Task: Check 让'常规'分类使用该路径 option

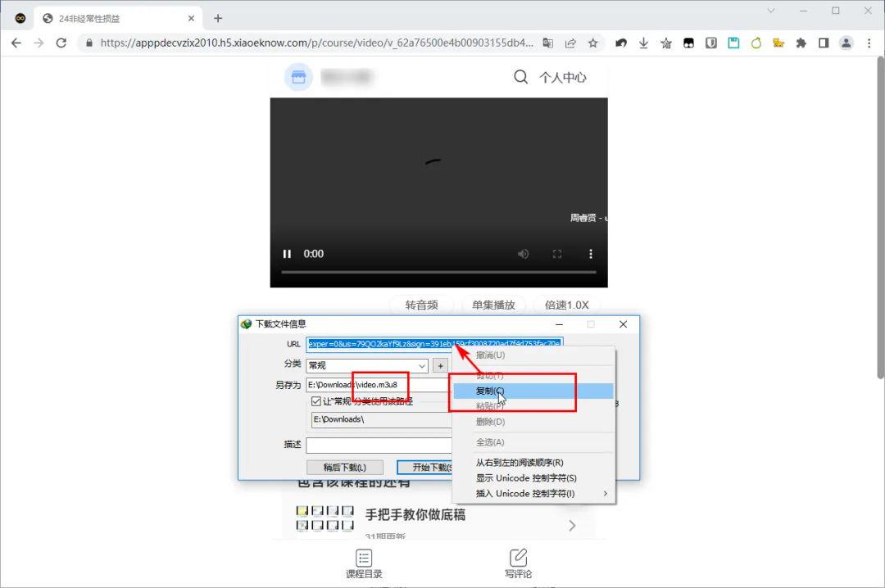Action: point(315,400)
